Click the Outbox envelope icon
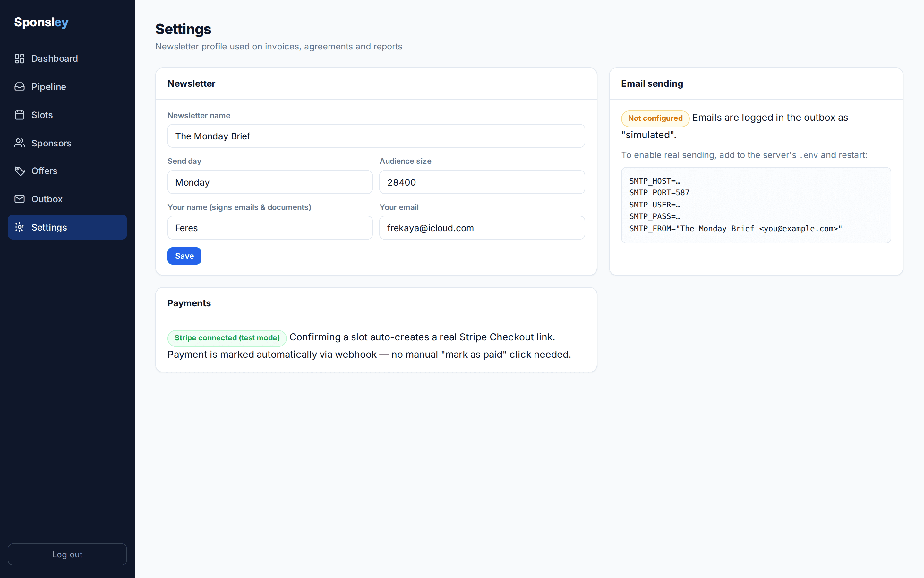This screenshot has width=924, height=578. (x=20, y=199)
